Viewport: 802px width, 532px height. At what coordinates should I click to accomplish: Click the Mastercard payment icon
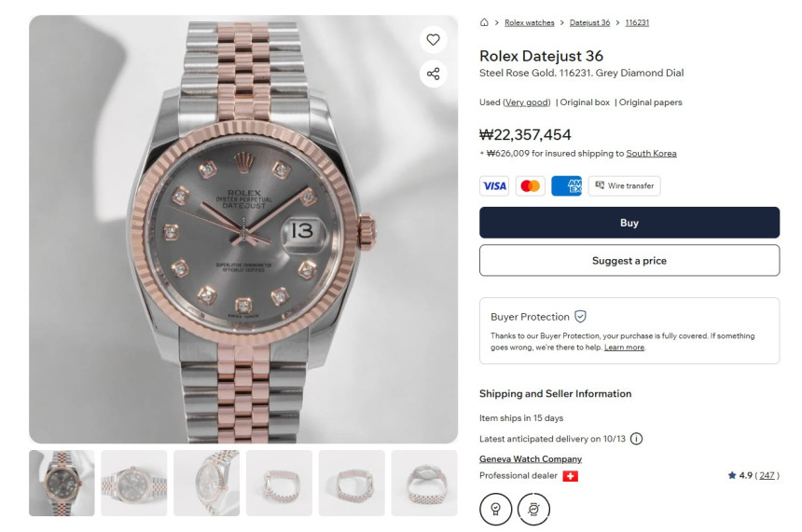click(x=531, y=185)
